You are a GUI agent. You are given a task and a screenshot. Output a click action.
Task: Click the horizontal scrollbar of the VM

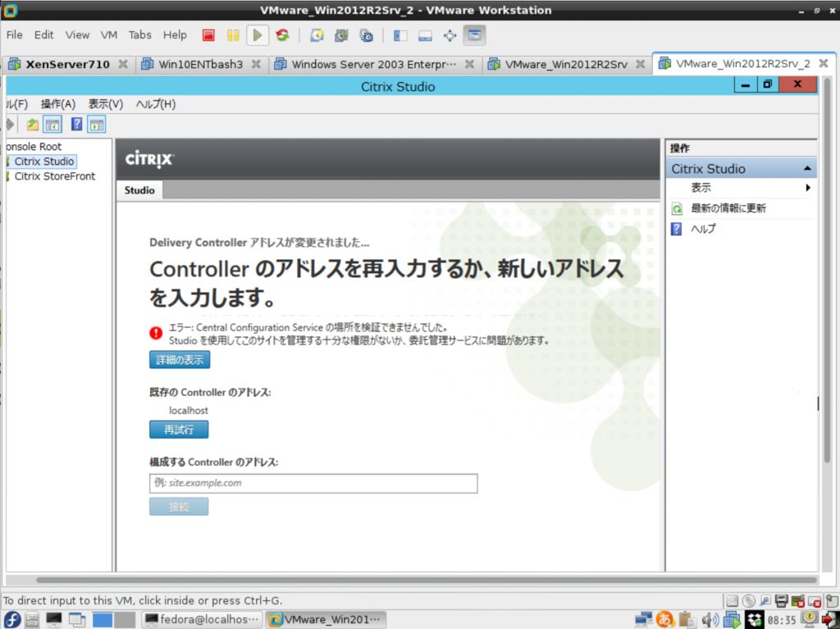point(427,581)
